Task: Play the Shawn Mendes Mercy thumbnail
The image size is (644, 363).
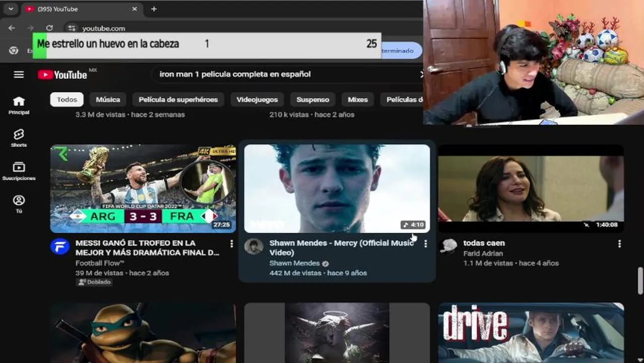Action: click(x=337, y=189)
